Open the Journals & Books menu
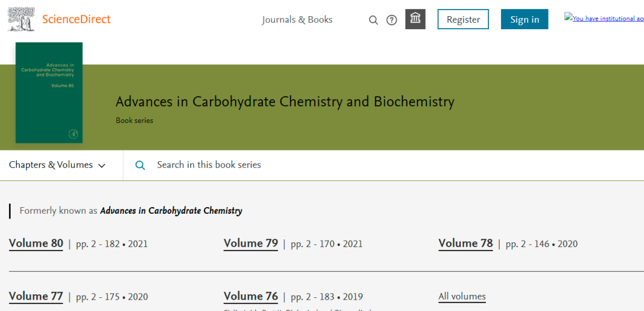This screenshot has width=644, height=311. [x=297, y=20]
